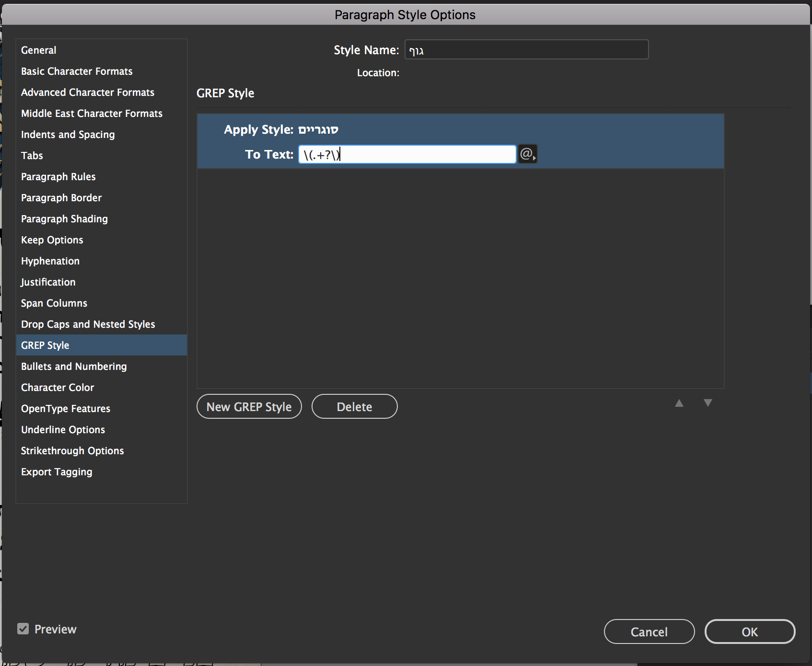Switch to Basic Character Formats

pyautogui.click(x=77, y=71)
